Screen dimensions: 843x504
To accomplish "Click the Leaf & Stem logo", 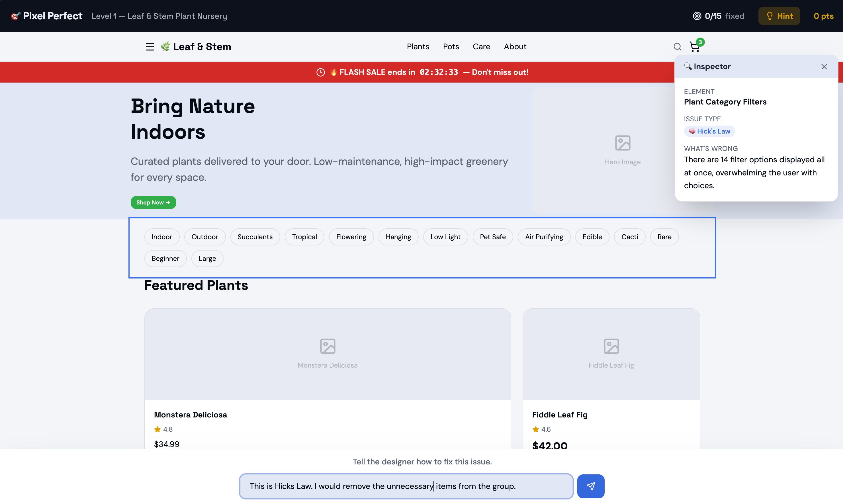I will click(x=196, y=46).
